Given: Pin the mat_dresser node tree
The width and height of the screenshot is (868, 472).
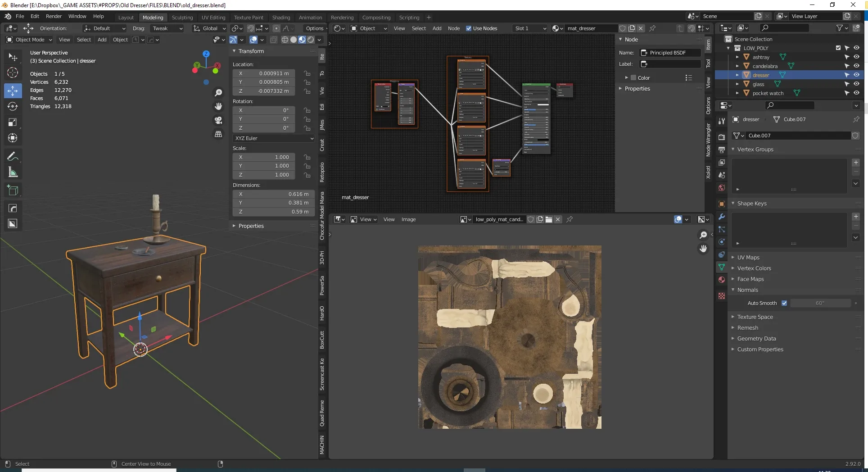Looking at the screenshot, I should pos(652,28).
